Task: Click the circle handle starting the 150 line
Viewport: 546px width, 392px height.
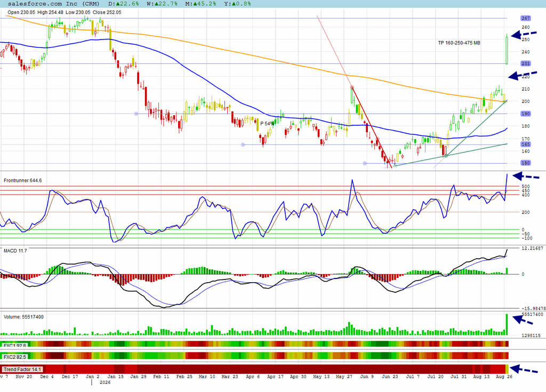Action: pyautogui.click(x=365, y=163)
